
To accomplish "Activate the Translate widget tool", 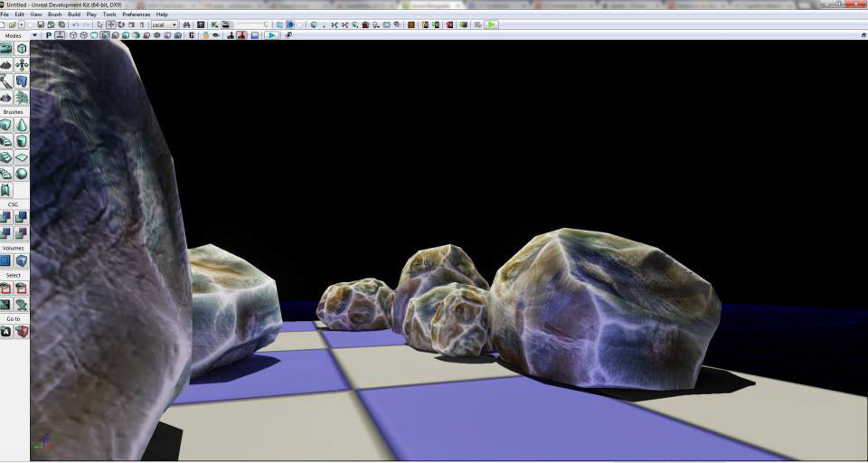I will (110, 25).
